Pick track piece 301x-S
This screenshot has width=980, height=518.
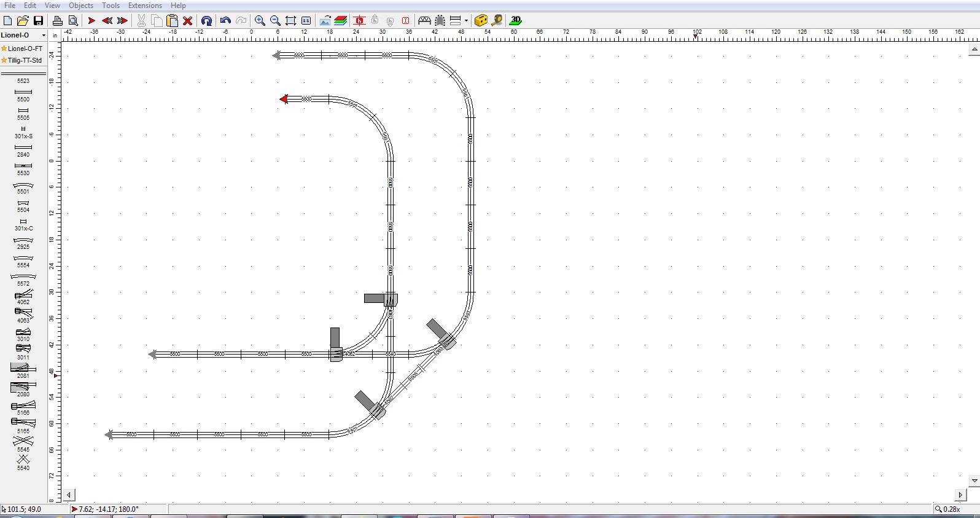coord(23,132)
